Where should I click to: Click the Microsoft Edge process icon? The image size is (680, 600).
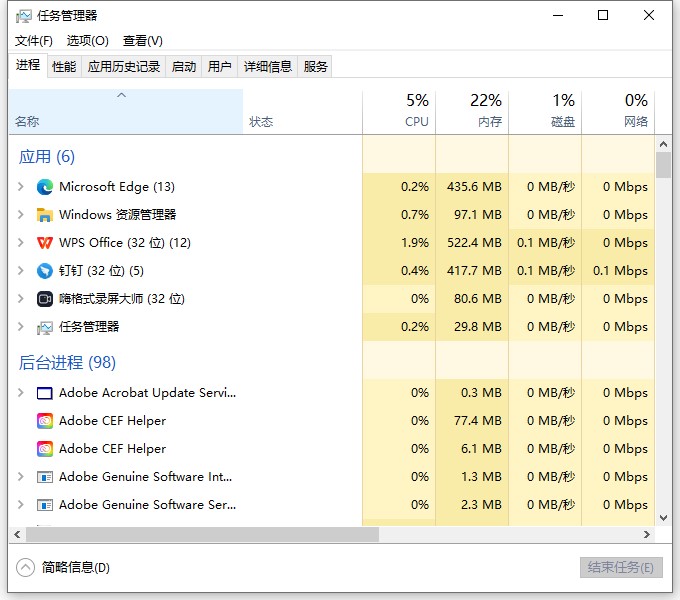45,187
